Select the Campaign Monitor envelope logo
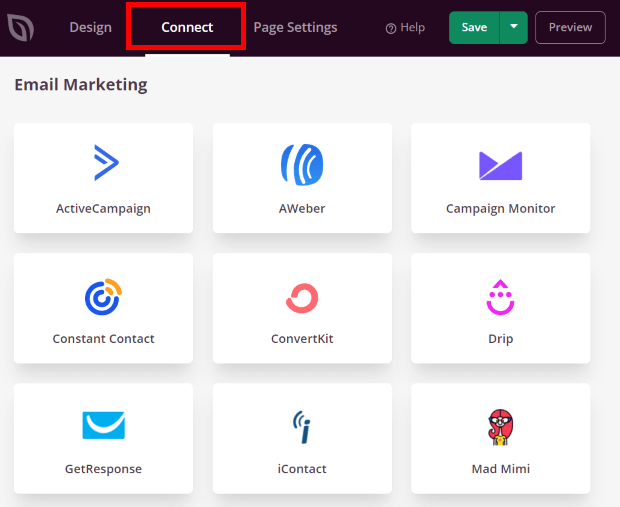Viewport: 620px width, 507px height. (501, 166)
